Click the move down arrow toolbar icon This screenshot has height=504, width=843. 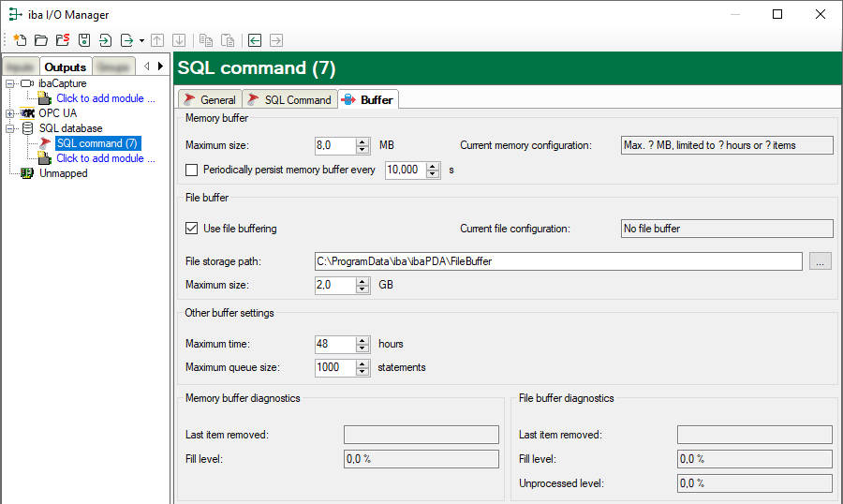tap(179, 39)
